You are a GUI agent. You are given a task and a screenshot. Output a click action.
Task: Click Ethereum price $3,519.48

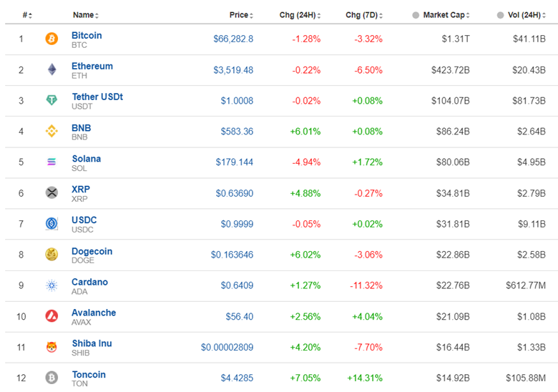point(233,70)
